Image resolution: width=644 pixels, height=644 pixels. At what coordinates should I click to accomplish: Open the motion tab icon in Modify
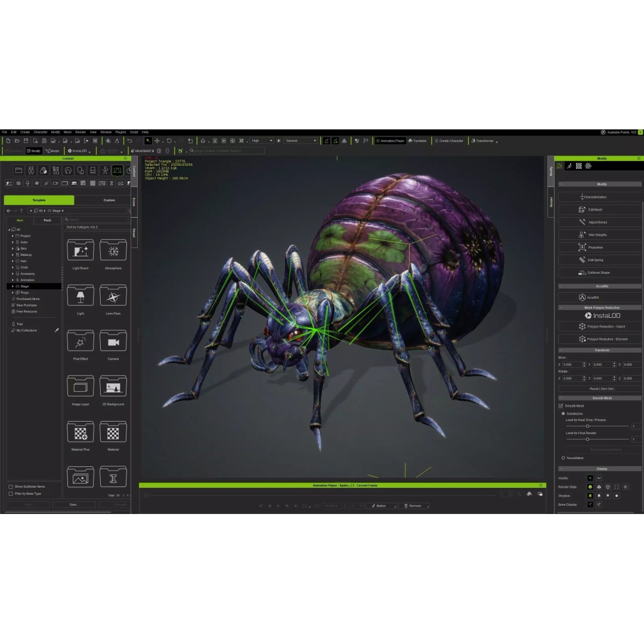point(569,166)
